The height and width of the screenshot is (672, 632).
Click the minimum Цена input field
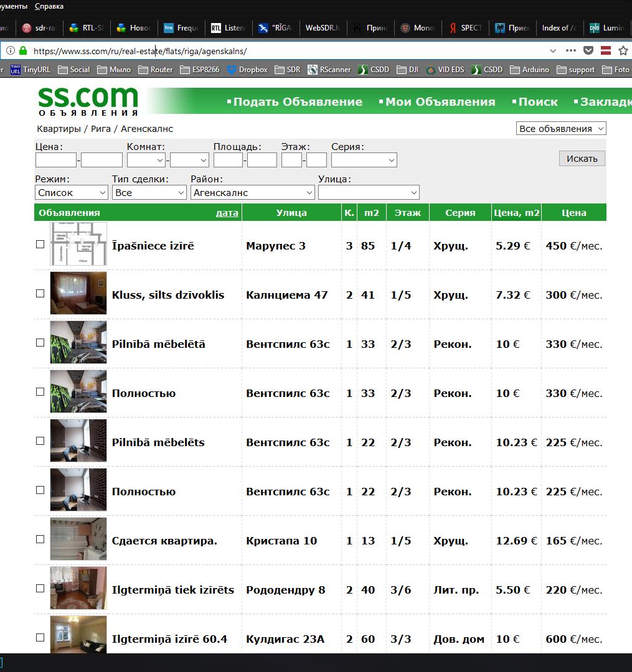tap(56, 161)
